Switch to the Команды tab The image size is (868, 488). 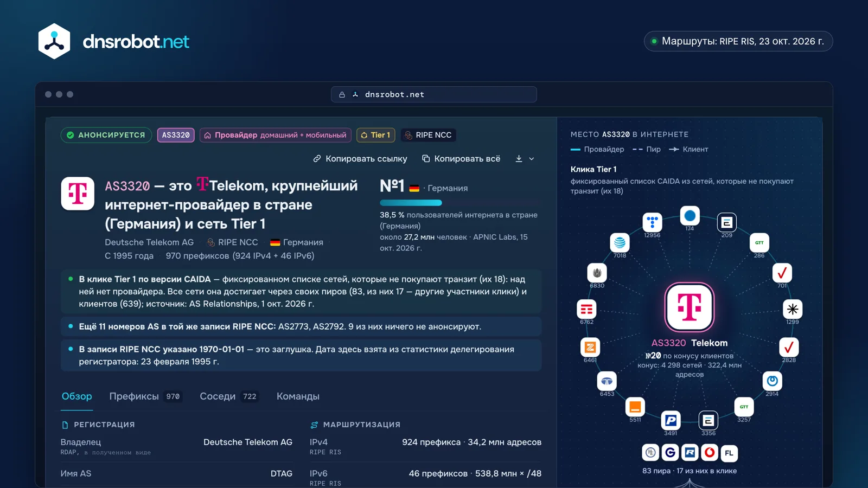pyautogui.click(x=298, y=396)
